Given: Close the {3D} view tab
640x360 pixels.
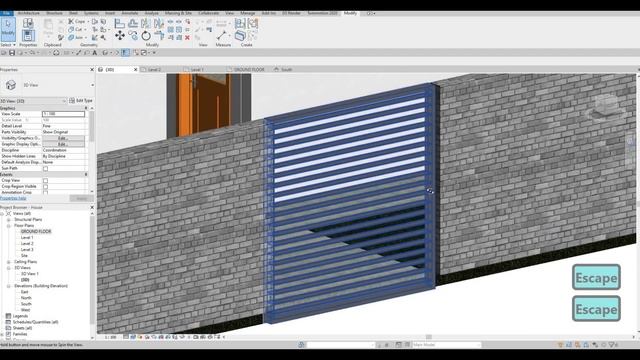Looking at the screenshot, I should click(136, 70).
